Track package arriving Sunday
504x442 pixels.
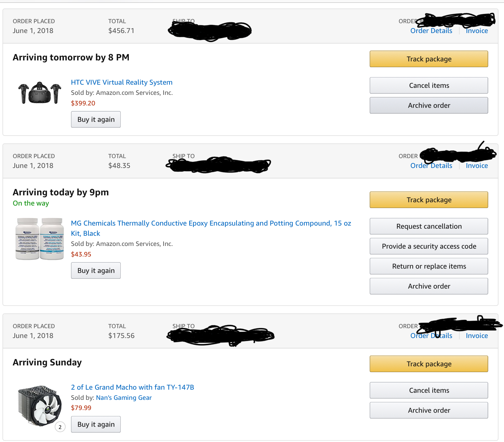click(x=429, y=364)
